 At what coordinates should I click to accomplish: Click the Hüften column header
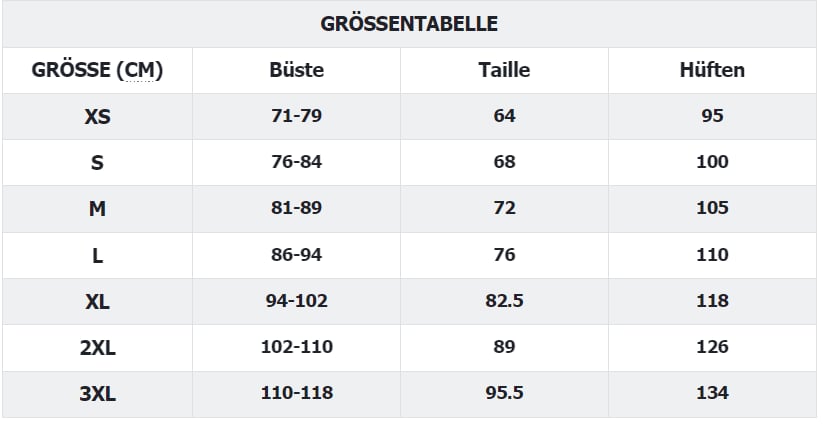pos(712,70)
